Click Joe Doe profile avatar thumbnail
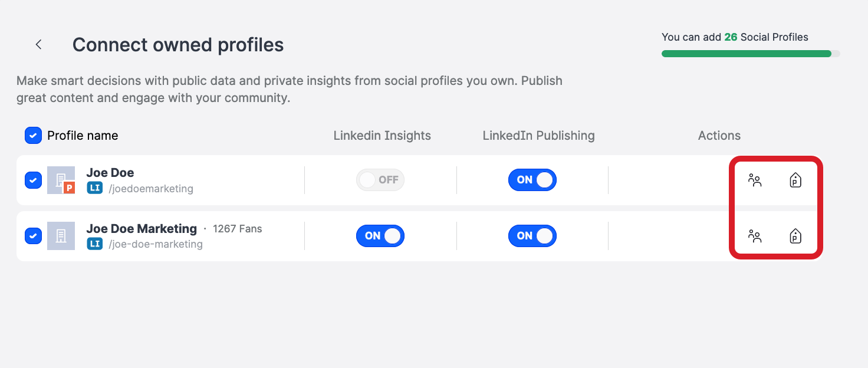Image resolution: width=868 pixels, height=368 pixels. coord(61,180)
